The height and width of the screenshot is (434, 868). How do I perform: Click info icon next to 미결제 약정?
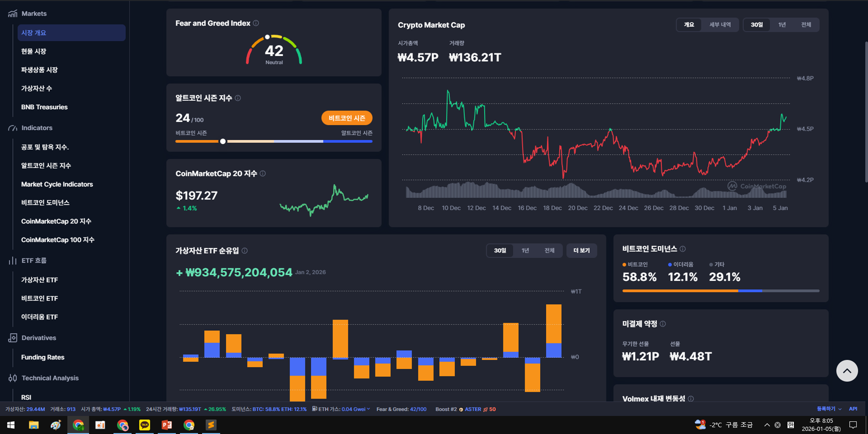[663, 324]
